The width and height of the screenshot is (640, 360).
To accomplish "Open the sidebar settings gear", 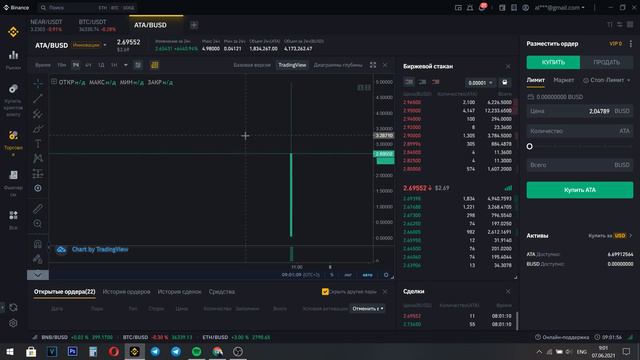I will click(x=13, y=323).
